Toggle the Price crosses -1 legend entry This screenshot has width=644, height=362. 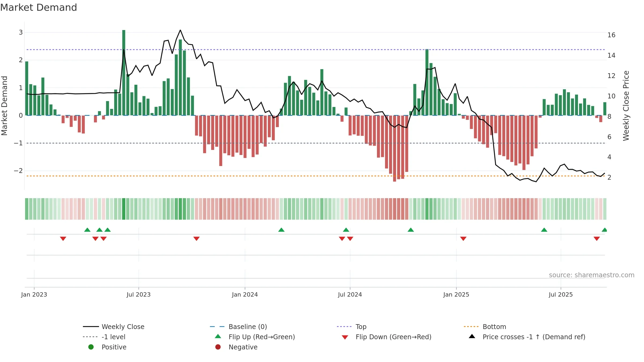[x=527, y=337]
